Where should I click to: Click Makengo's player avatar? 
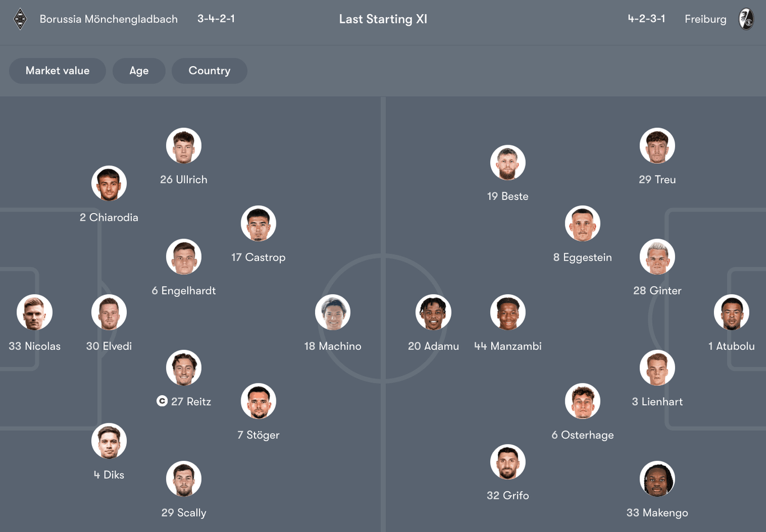(657, 479)
